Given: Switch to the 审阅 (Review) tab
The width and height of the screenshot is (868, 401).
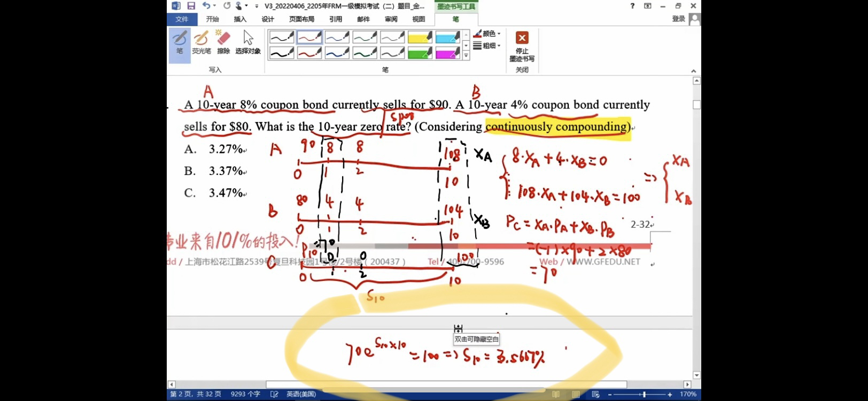Looking at the screenshot, I should 391,19.
